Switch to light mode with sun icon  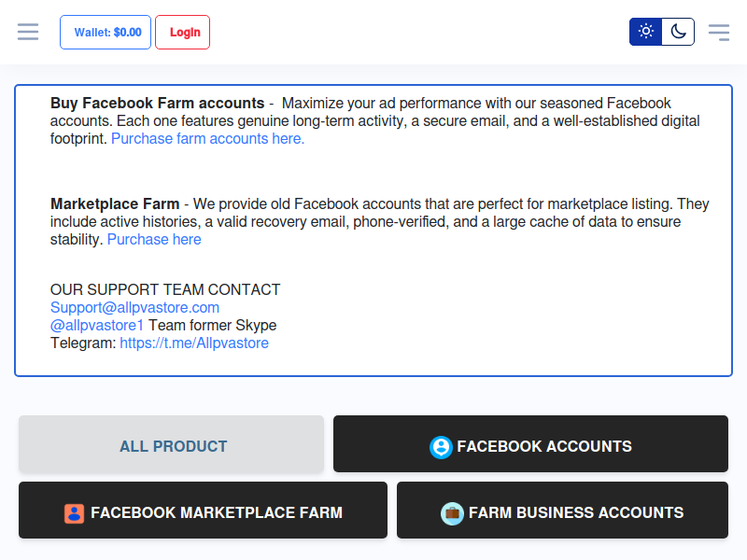click(645, 32)
